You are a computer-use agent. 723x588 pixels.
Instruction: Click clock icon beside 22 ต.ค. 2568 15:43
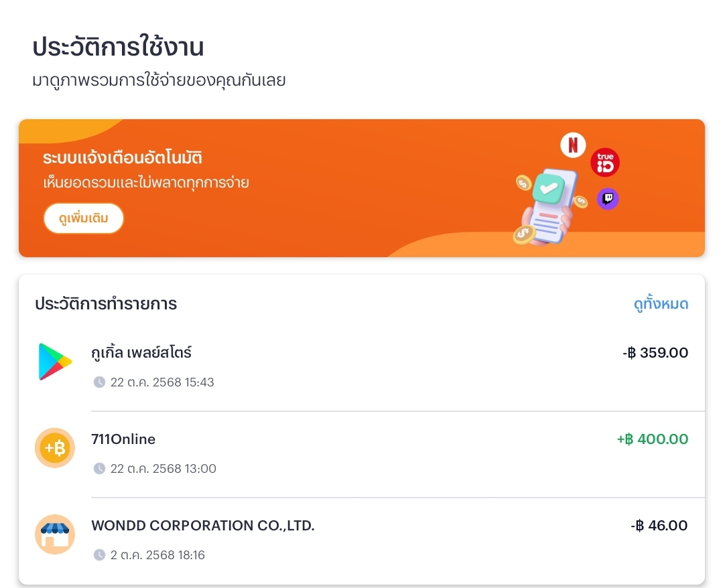pyautogui.click(x=99, y=382)
